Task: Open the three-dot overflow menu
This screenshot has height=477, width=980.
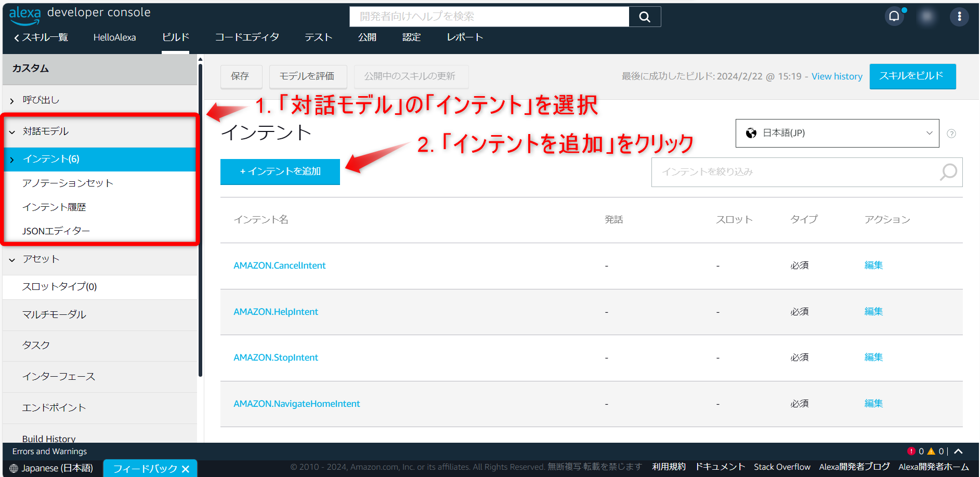Action: pos(959,16)
